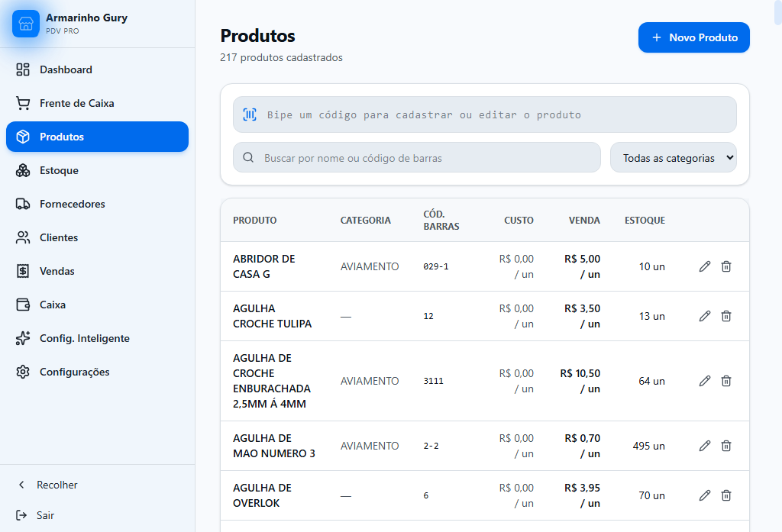Screen dimensions: 782x532
Task: Open Dashboard from the sidebar
Action: click(97, 69)
